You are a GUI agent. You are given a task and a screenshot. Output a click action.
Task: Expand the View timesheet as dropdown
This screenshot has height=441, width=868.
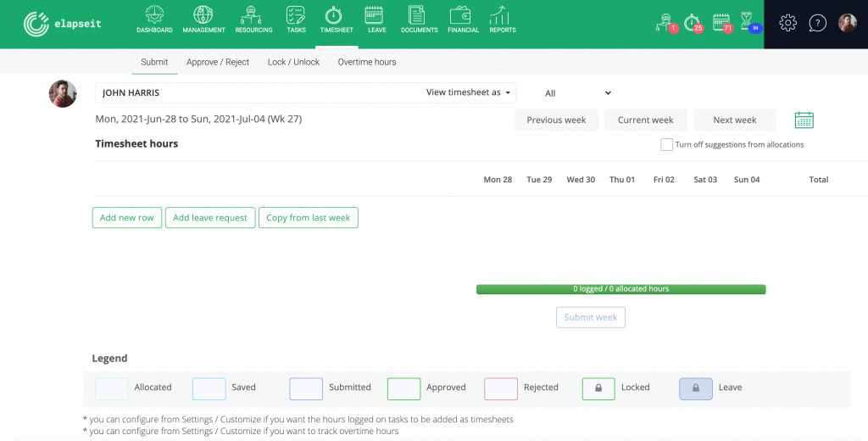click(468, 92)
